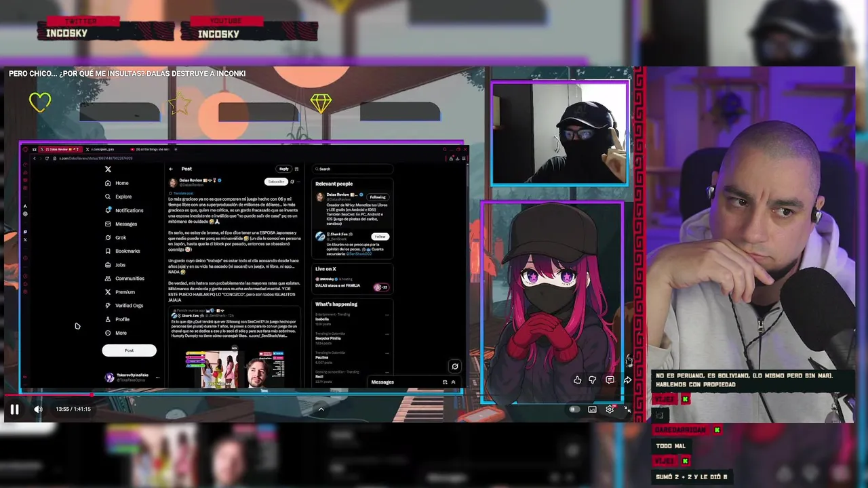Mute the video with the speaker icon
Image resolution: width=868 pixels, height=488 pixels.
tap(38, 409)
